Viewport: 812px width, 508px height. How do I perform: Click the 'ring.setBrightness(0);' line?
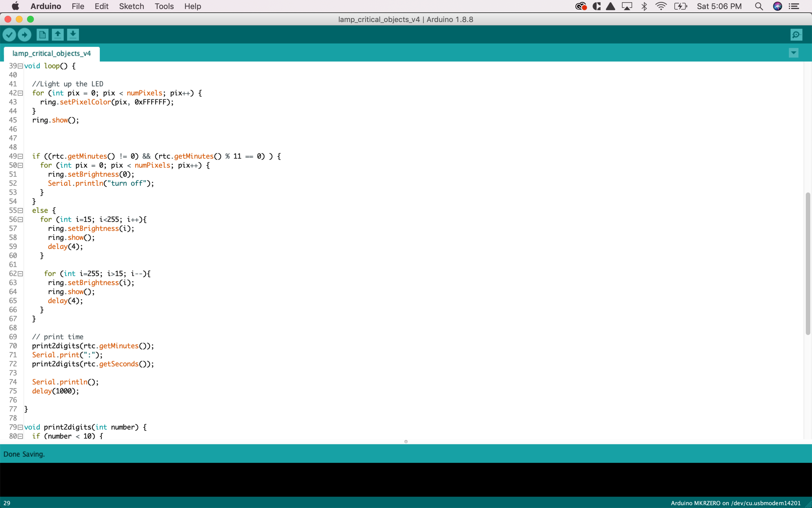pyautogui.click(x=91, y=175)
